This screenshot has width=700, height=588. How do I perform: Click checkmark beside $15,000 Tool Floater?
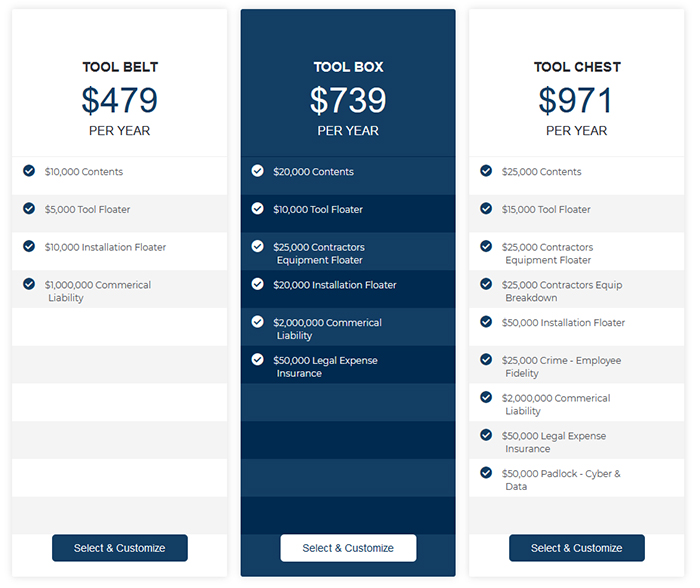[x=486, y=209]
